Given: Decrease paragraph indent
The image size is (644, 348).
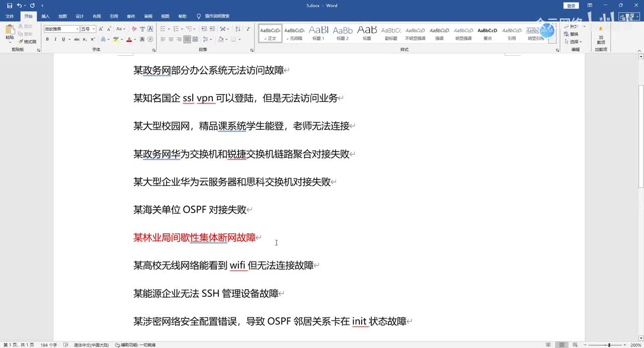Looking at the screenshot, I should 204,29.
